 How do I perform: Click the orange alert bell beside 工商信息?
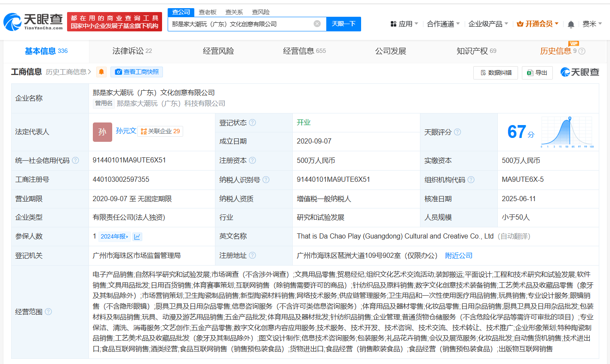pos(101,72)
